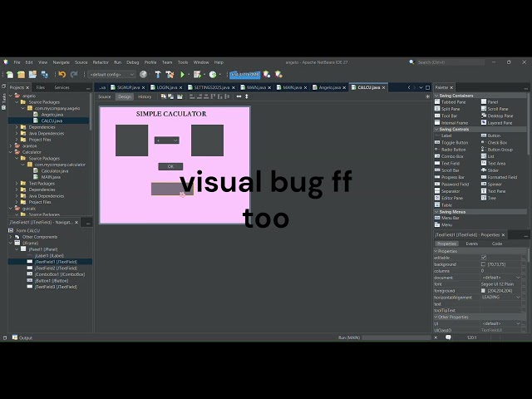Image resolution: width=532 pixels, height=399 pixels.
Task: Open the default config dropdown
Action: (111, 74)
